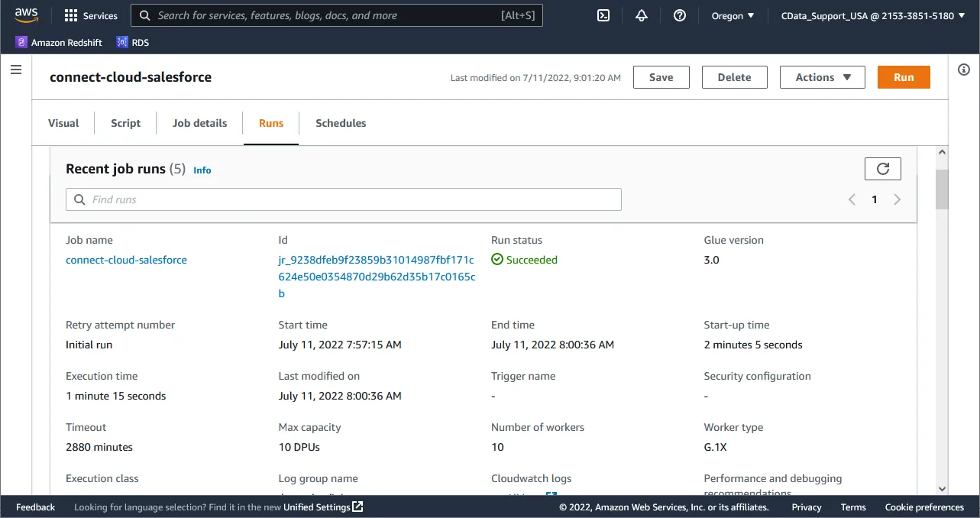
Task: Switch to the Script tab
Action: tap(125, 123)
